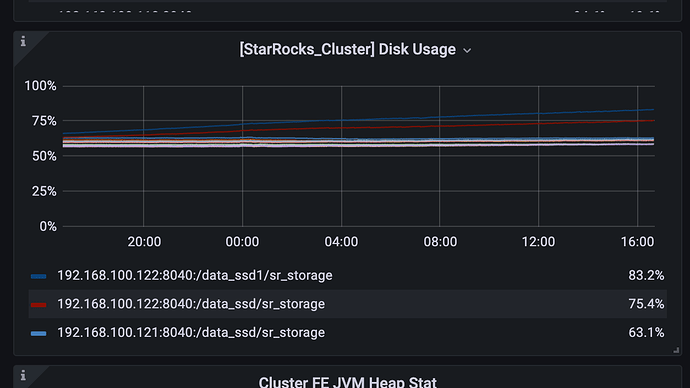Viewport: 690px width, 388px height.
Task: Select the 75.4% legend value
Action: 646,304
